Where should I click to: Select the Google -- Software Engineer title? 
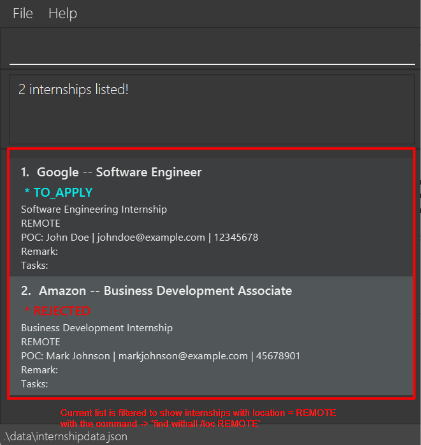click(x=111, y=172)
